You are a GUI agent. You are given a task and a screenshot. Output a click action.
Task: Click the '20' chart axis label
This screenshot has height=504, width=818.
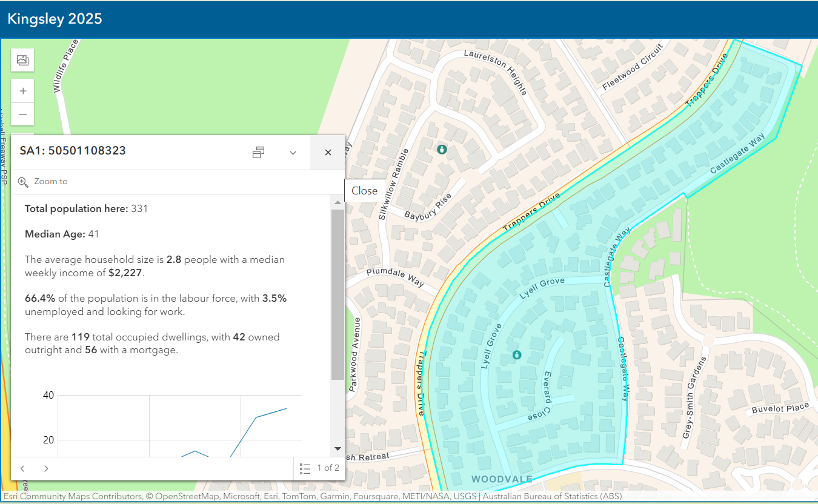click(x=48, y=440)
